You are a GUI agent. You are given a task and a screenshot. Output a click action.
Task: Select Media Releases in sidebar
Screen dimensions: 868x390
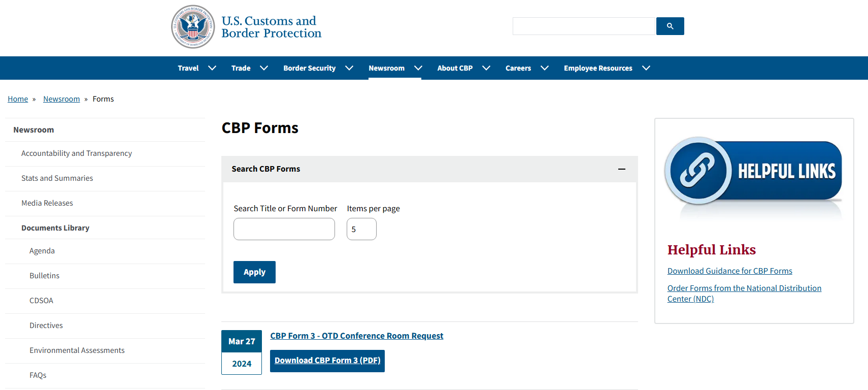[x=47, y=203]
